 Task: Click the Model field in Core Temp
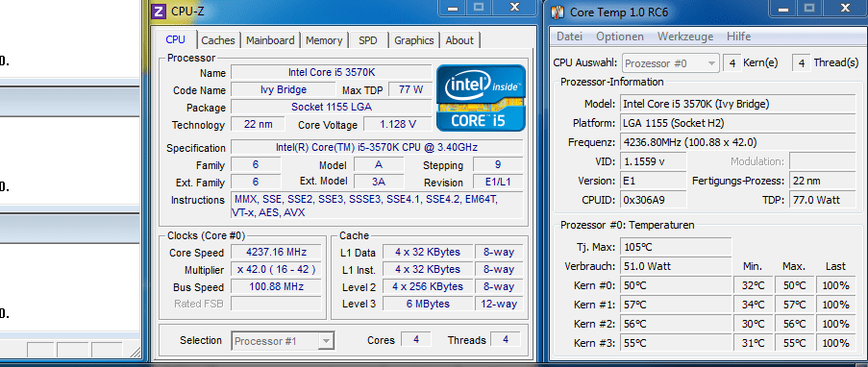(738, 104)
